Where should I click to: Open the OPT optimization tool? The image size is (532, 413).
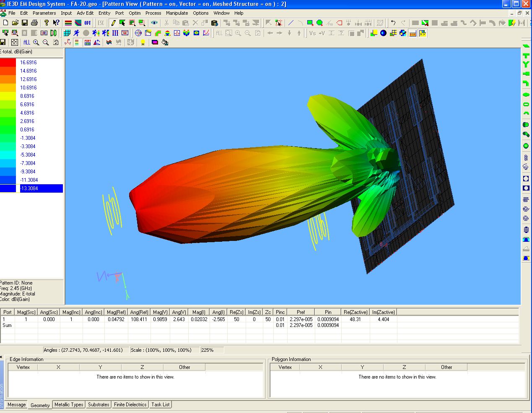point(88,23)
